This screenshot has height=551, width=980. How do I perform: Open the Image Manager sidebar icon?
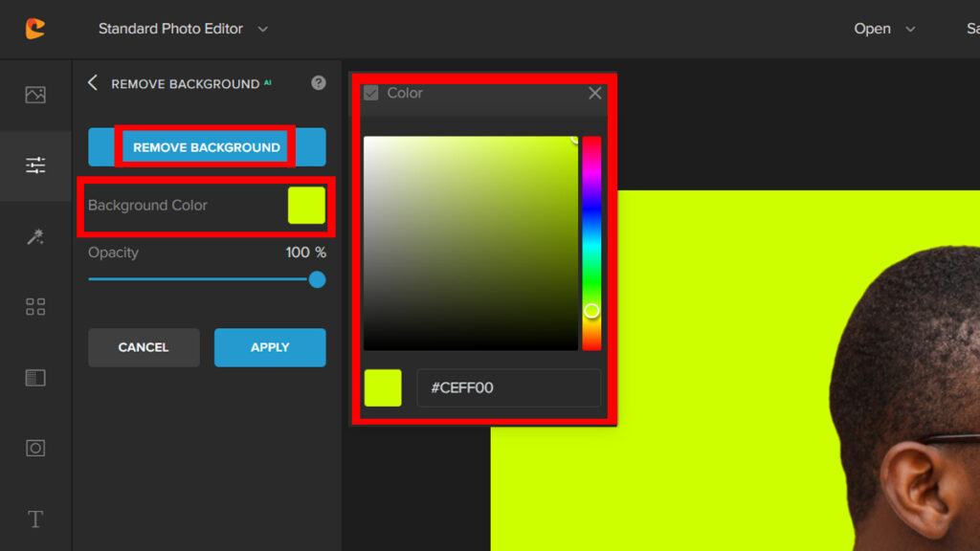coord(35,95)
